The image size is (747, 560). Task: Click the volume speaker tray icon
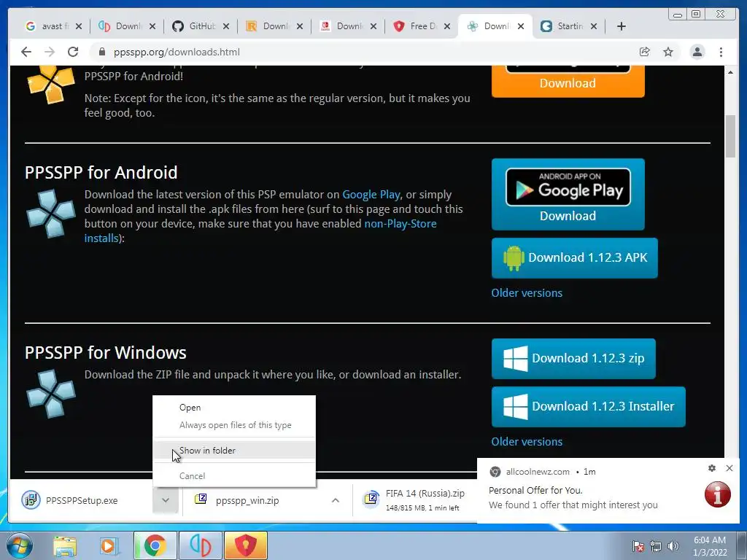(x=673, y=546)
